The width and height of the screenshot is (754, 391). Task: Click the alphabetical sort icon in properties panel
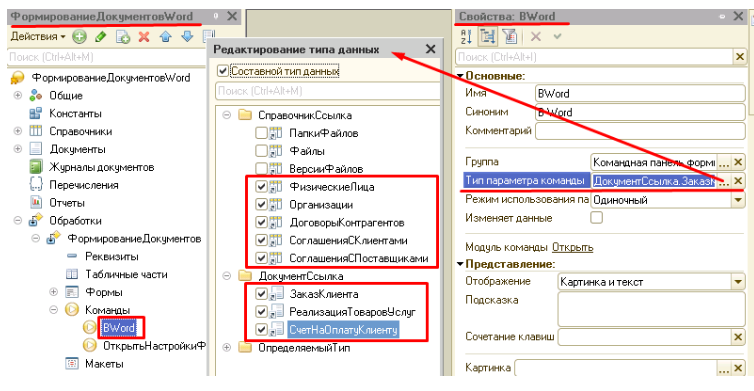pos(466,37)
